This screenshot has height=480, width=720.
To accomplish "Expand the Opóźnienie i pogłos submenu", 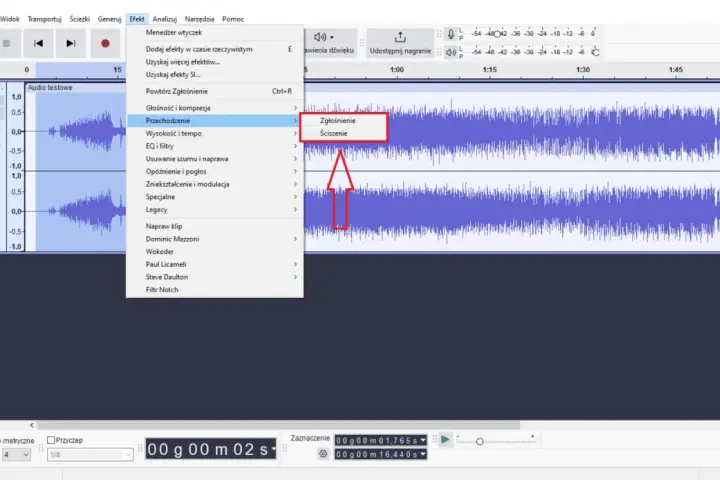I will click(214, 171).
